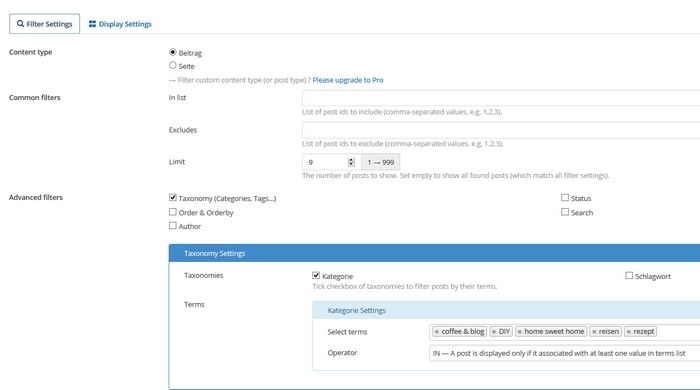700x390 pixels.
Task: Open the Filter Settings tab
Action: tap(45, 24)
